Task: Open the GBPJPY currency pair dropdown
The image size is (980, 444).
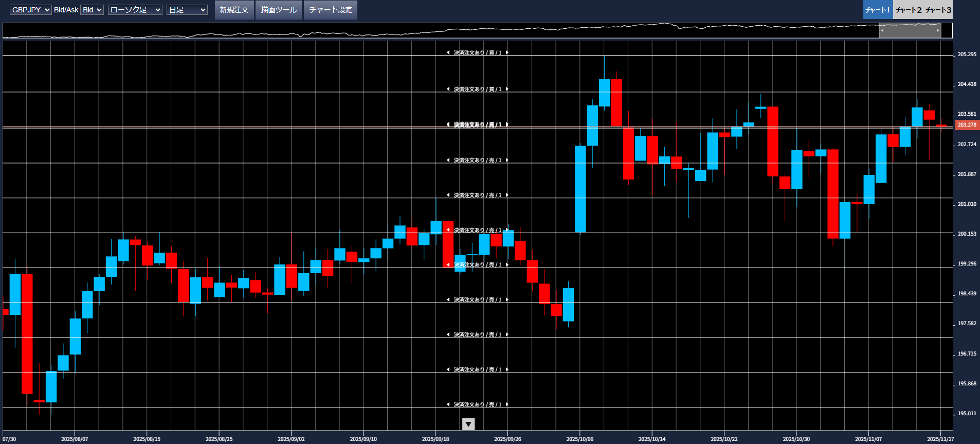Action: pos(31,10)
